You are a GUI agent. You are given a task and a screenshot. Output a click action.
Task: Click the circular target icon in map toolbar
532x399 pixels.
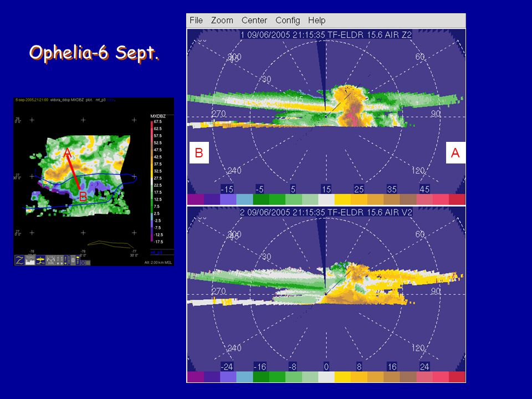(83, 263)
